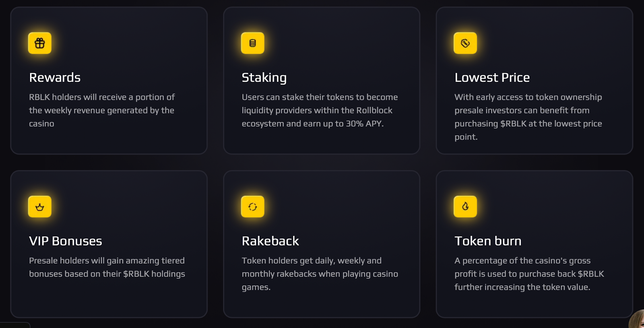The image size is (644, 328).
Task: Click the crown icon above VIP Bonuses
Action: (x=40, y=206)
